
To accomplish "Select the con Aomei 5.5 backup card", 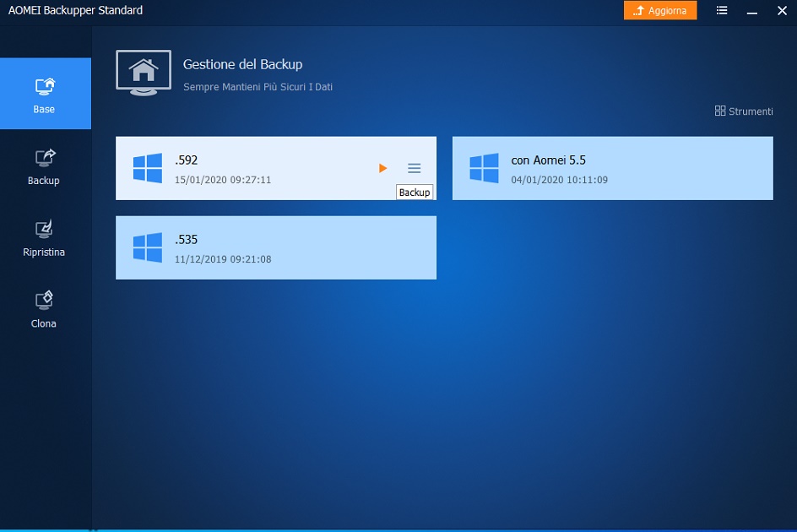I will point(612,168).
